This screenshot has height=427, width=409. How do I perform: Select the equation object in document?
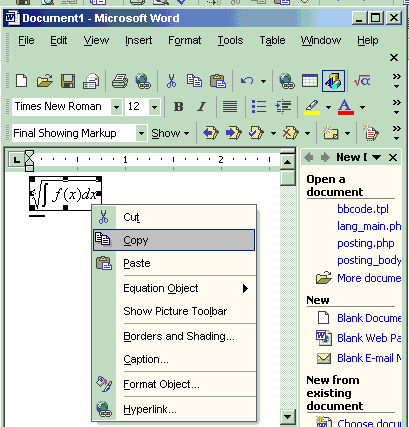tap(65, 193)
